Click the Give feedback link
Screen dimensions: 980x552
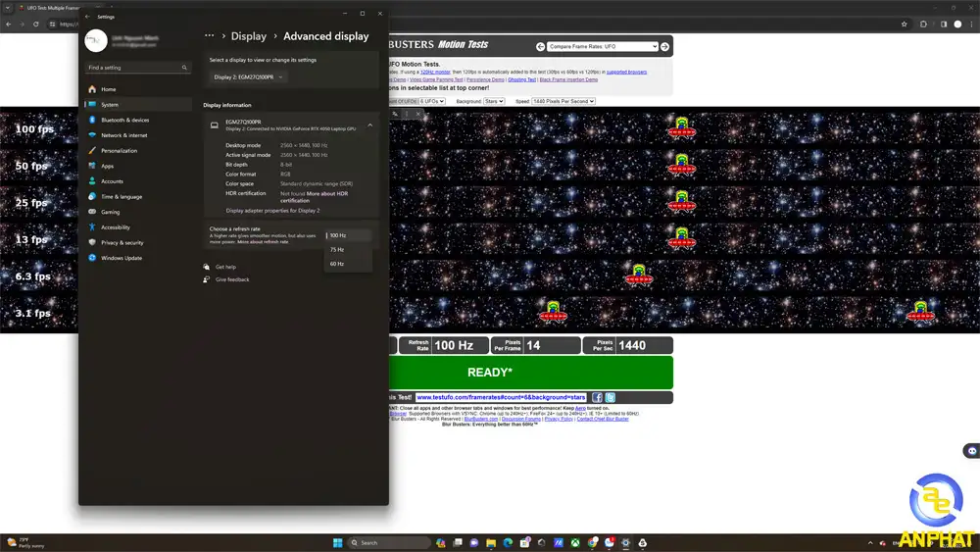pos(232,279)
